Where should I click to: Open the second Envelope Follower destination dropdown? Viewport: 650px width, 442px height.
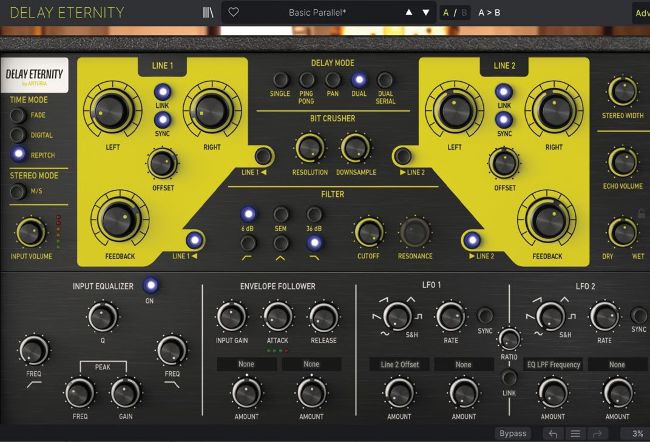click(x=311, y=364)
